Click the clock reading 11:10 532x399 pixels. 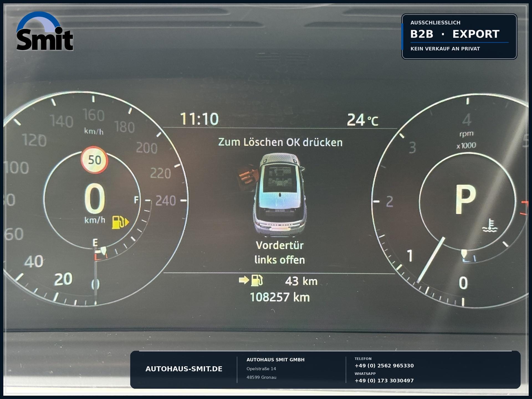click(x=199, y=119)
